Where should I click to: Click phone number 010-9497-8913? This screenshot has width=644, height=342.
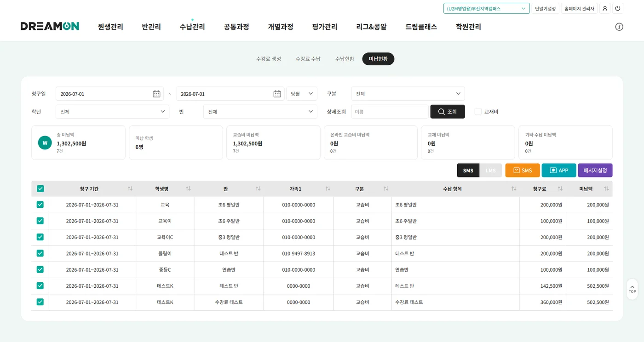299,253
